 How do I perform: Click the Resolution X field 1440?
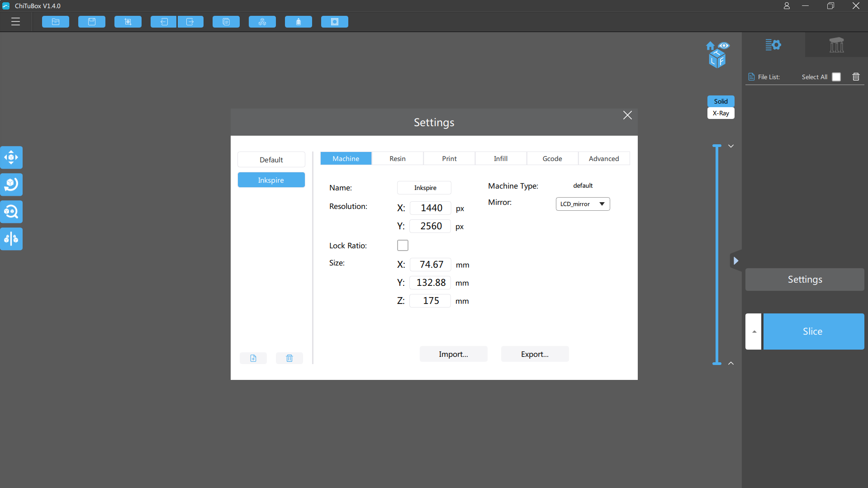click(x=430, y=208)
